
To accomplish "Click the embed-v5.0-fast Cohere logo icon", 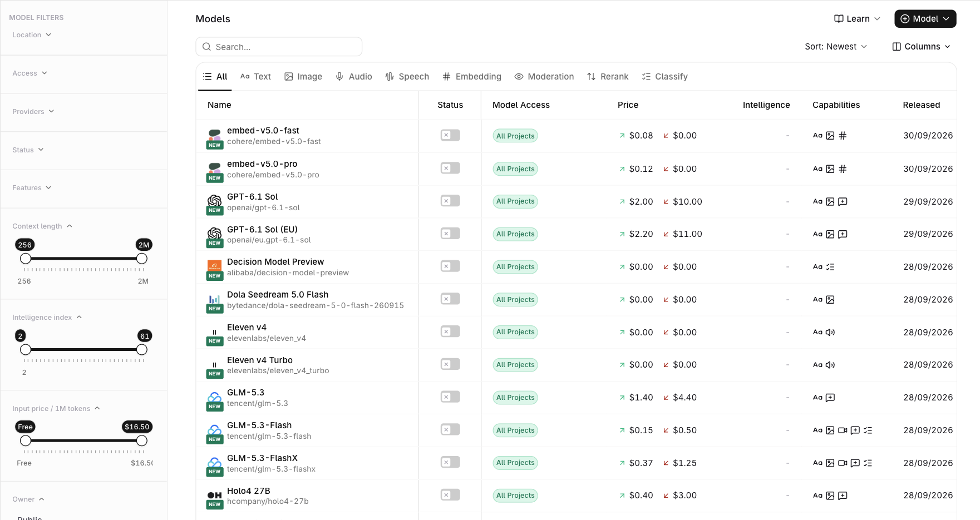I will coord(214,135).
